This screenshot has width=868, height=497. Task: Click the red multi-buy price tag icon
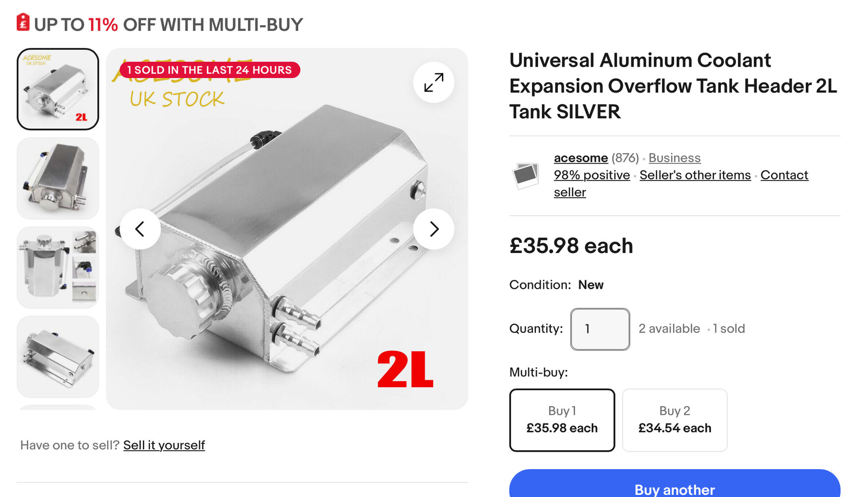pyautogui.click(x=23, y=22)
